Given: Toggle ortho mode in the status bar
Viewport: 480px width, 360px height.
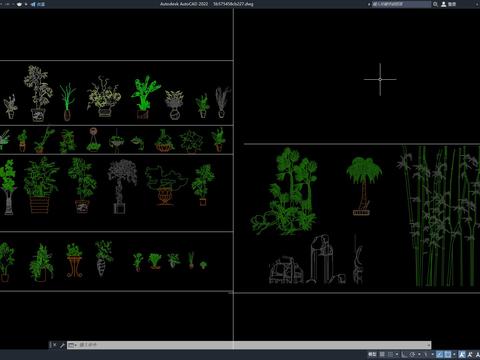Looking at the screenshot, I should 404,354.
